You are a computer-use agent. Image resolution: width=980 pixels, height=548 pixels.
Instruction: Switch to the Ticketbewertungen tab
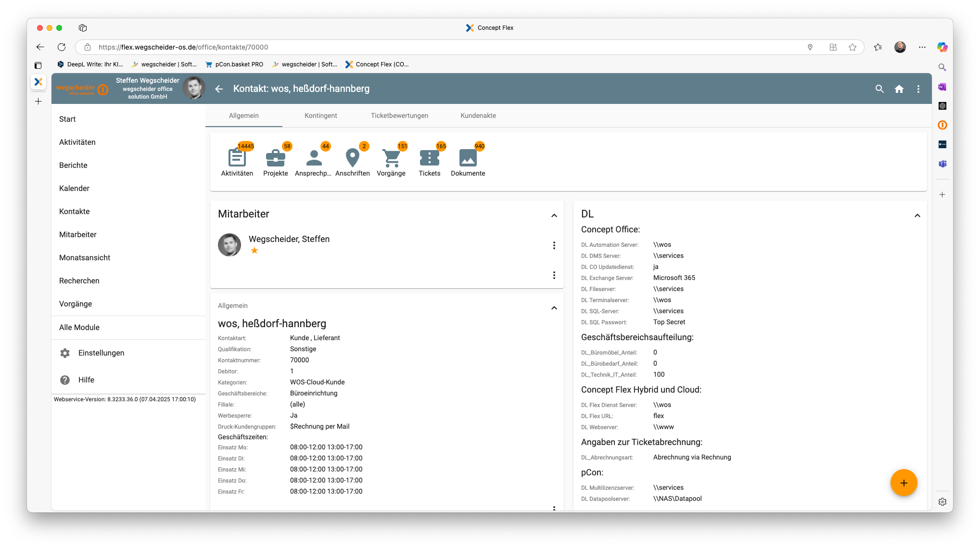click(x=399, y=116)
